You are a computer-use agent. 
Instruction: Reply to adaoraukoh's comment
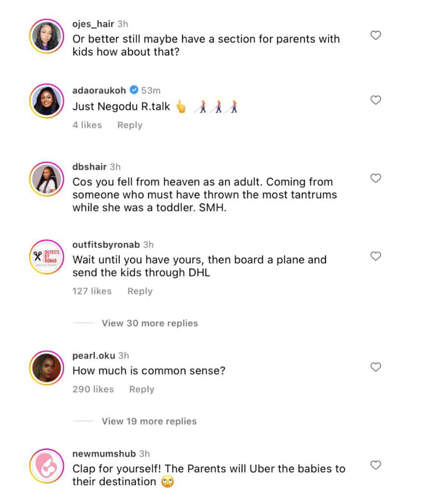click(x=130, y=125)
